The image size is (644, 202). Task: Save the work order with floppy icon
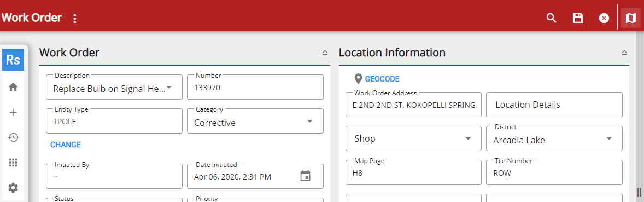(578, 18)
